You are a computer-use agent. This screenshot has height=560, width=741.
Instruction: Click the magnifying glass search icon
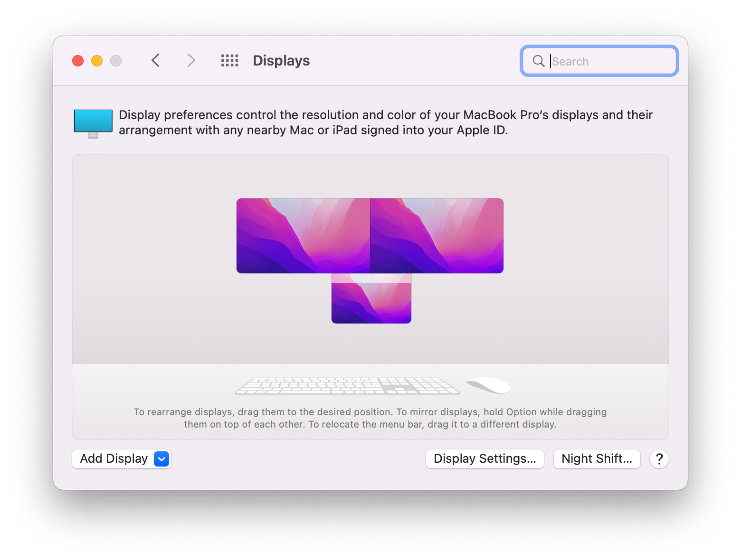click(x=538, y=61)
